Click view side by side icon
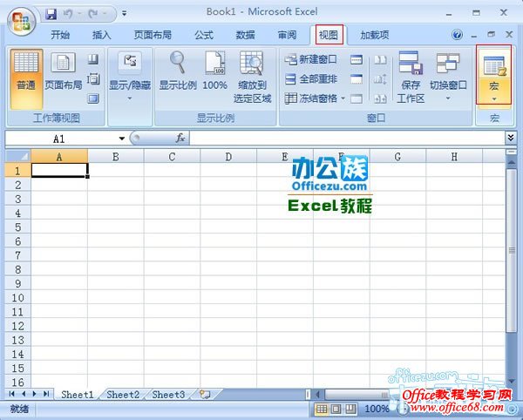This screenshot has width=523, height=420. click(x=380, y=59)
